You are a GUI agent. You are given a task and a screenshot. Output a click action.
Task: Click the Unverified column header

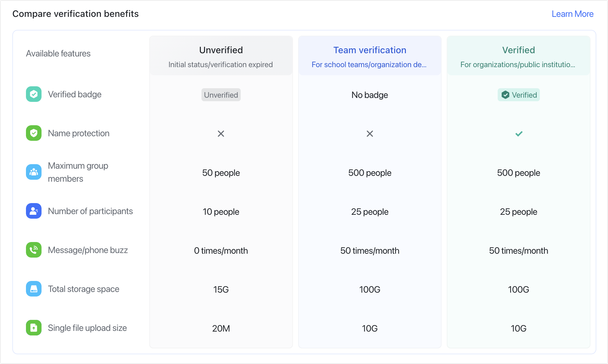pos(221,50)
